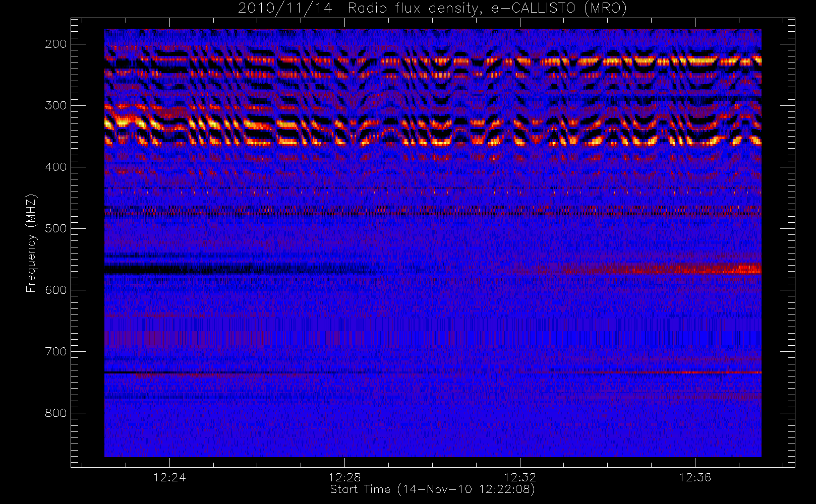Click the 12:36 time tick label
Screen dimensions: 816x504
(695, 477)
